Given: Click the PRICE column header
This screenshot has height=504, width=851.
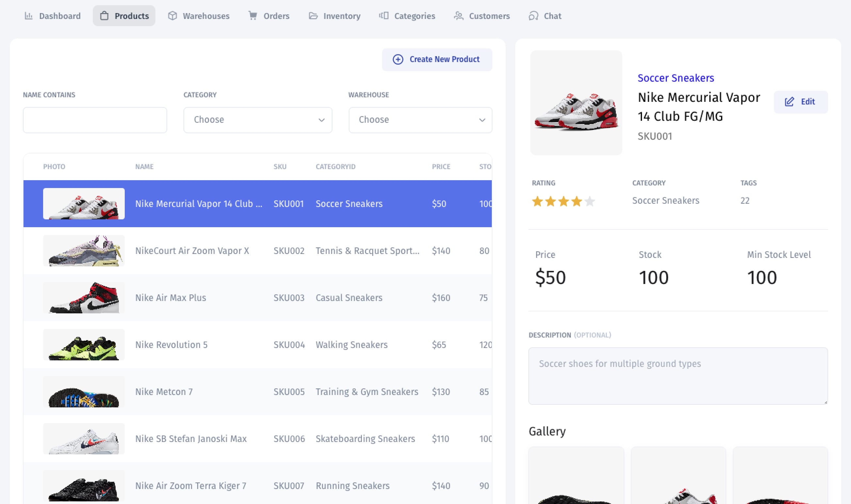Looking at the screenshot, I should point(441,167).
